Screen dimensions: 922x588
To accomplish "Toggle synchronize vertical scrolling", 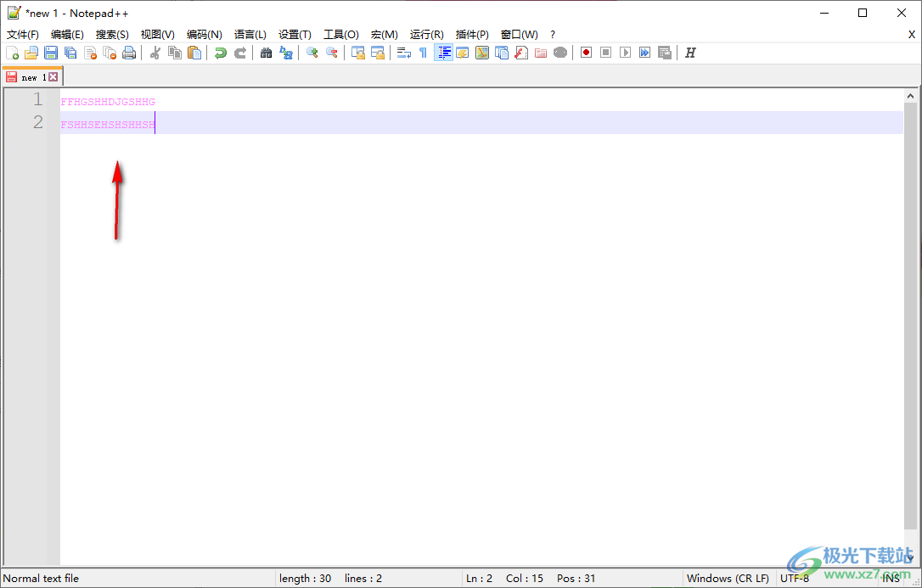I will tap(357, 52).
